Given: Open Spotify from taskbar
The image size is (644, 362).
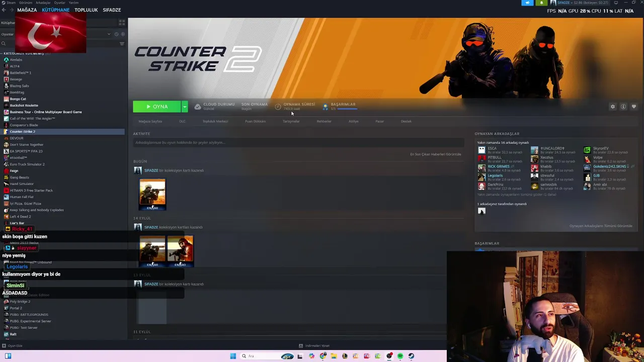Looking at the screenshot, I should click(400, 356).
